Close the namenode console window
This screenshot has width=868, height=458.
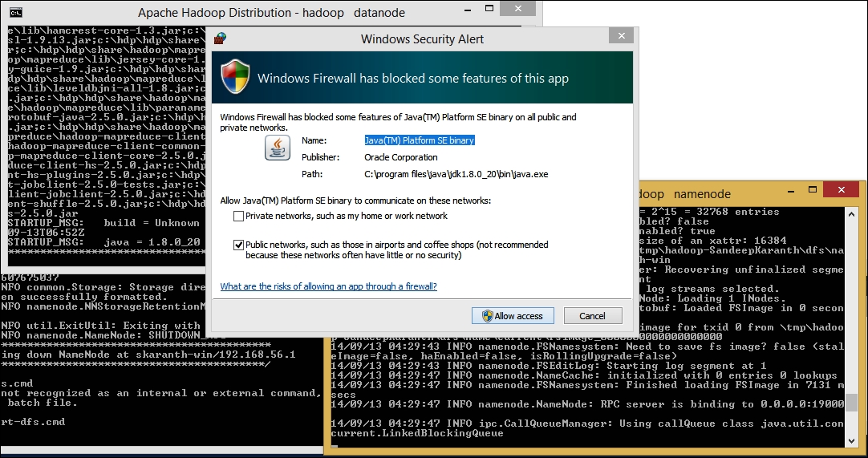[x=841, y=190]
